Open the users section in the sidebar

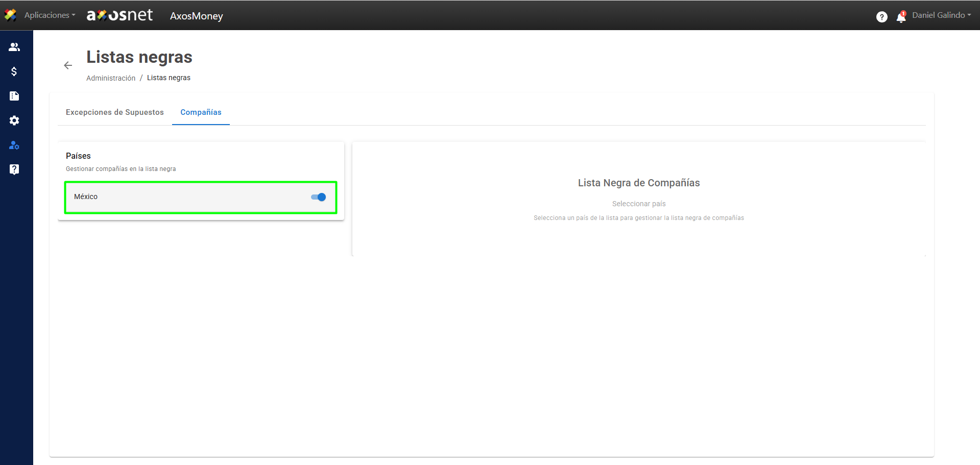[x=14, y=47]
